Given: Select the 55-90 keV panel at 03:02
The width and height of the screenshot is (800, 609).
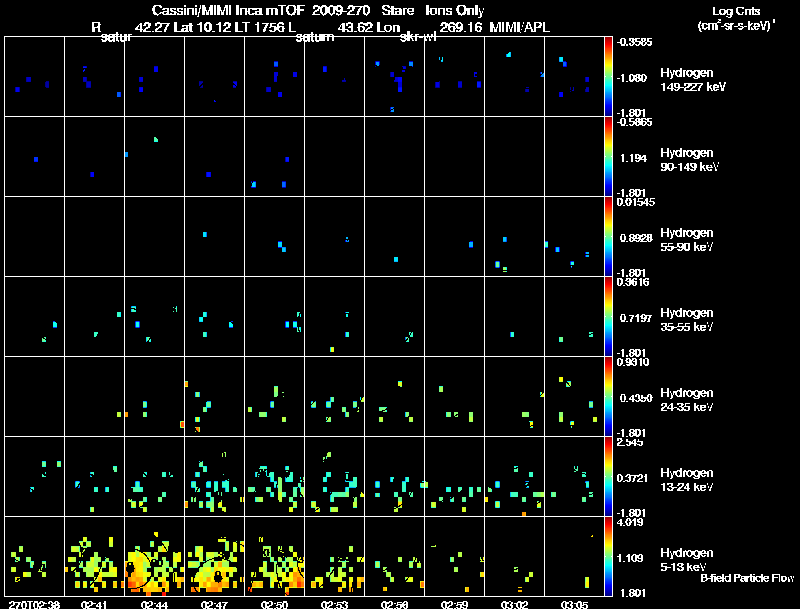Looking at the screenshot, I should click(514, 236).
